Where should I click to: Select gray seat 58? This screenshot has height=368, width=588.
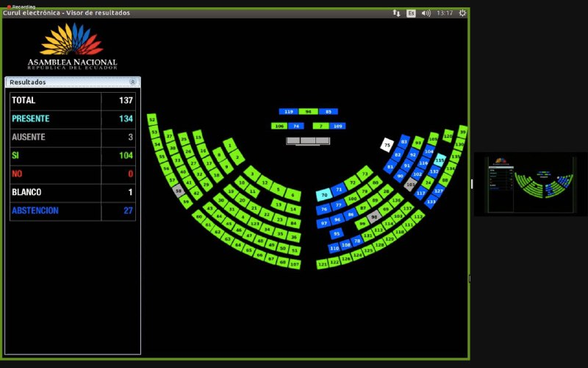click(x=179, y=191)
